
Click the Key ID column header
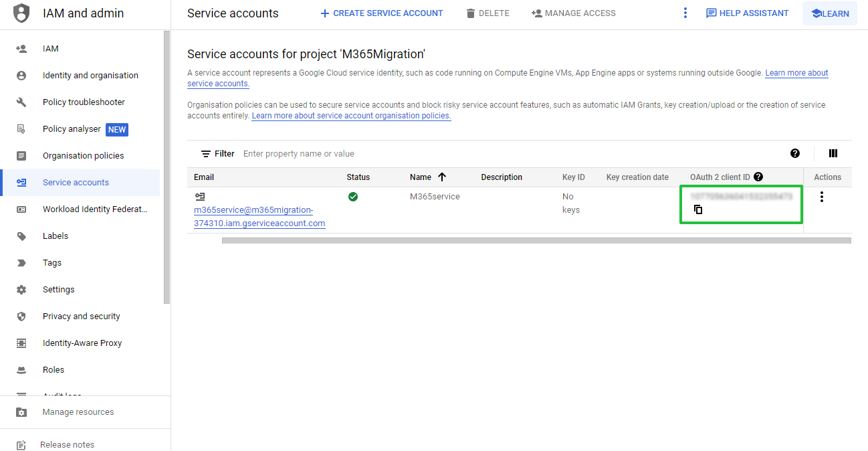coord(574,177)
